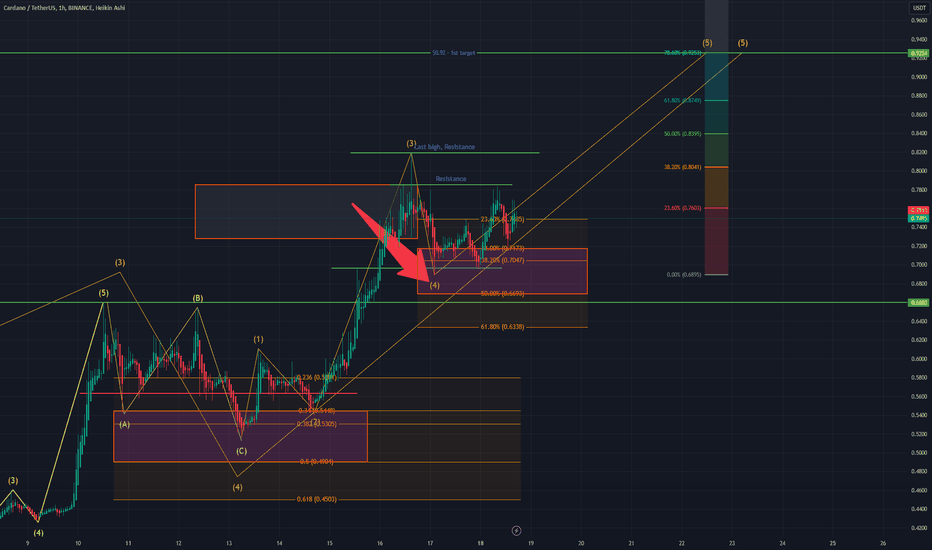Click the 0.4200 value on the price axis
932x550 pixels.
(x=919, y=528)
